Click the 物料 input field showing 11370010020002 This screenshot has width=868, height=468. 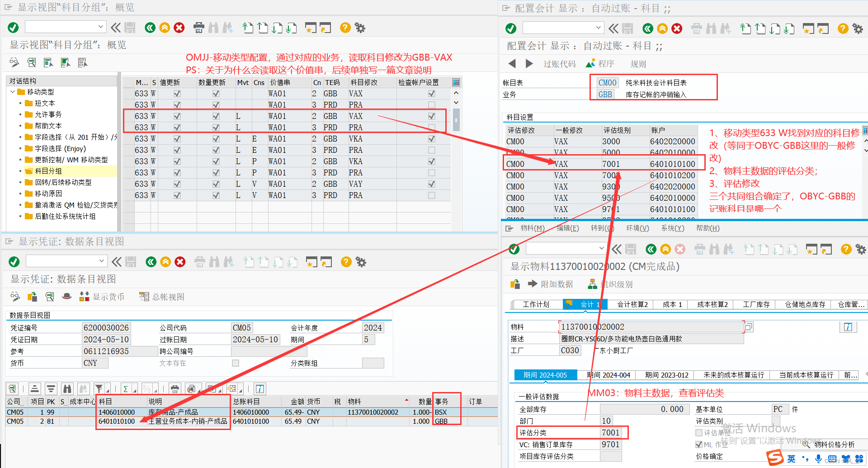pos(651,326)
